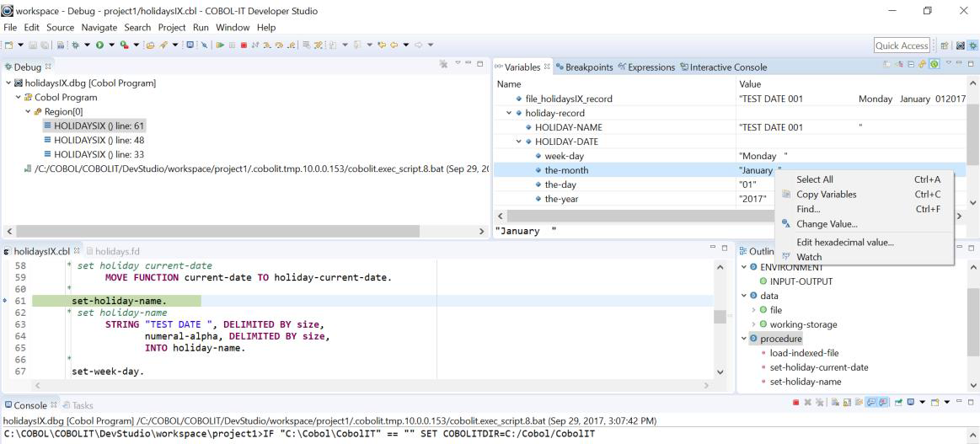
Task: Click the Last Edit Location arrow icon
Action: [x=381, y=45]
